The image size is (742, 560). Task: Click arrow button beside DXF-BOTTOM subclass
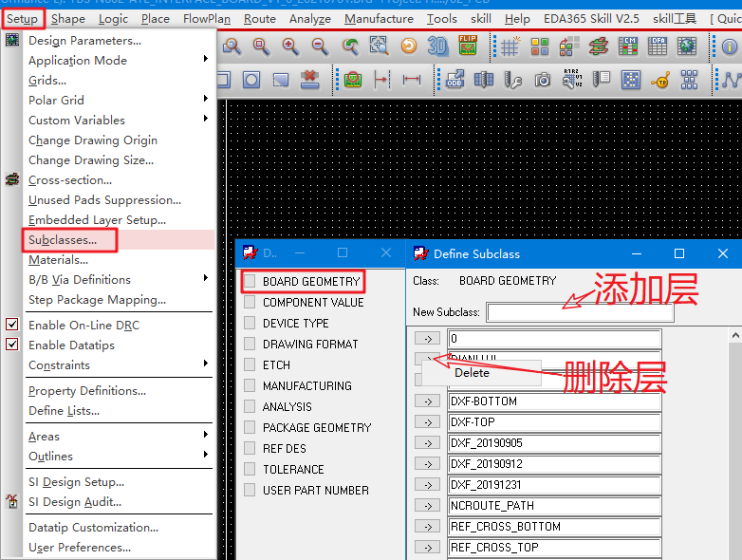point(427,401)
